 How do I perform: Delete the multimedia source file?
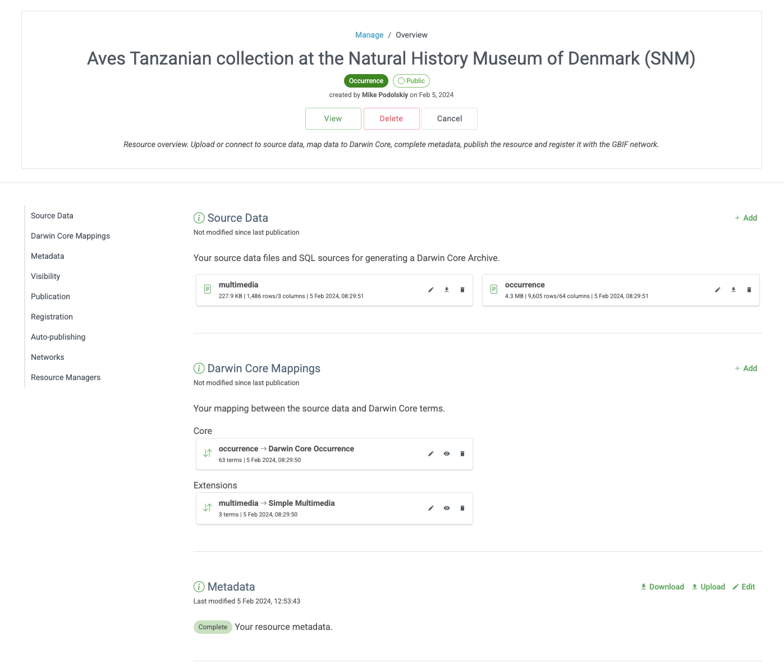pyautogui.click(x=462, y=290)
